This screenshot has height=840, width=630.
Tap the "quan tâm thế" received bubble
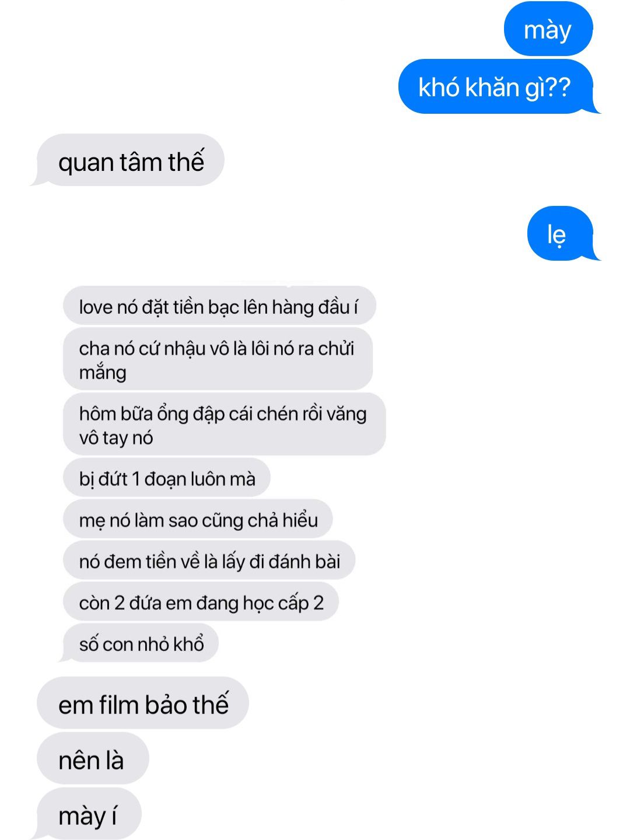129,160
